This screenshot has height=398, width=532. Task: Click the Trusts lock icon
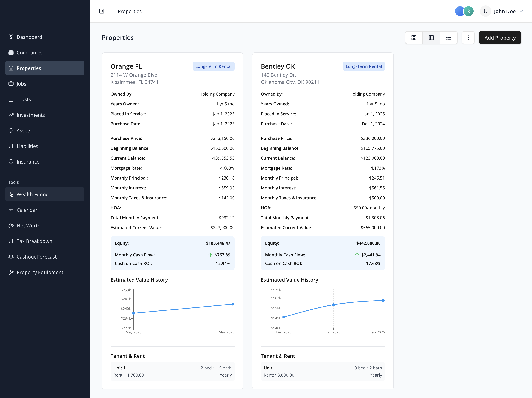pyautogui.click(x=11, y=99)
